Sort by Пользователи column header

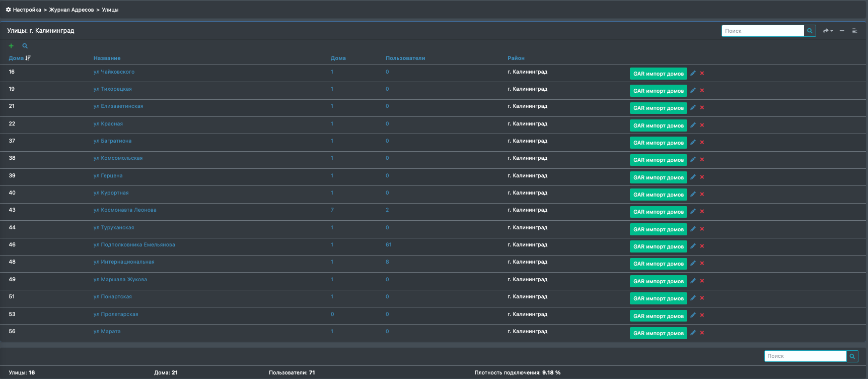tap(405, 58)
